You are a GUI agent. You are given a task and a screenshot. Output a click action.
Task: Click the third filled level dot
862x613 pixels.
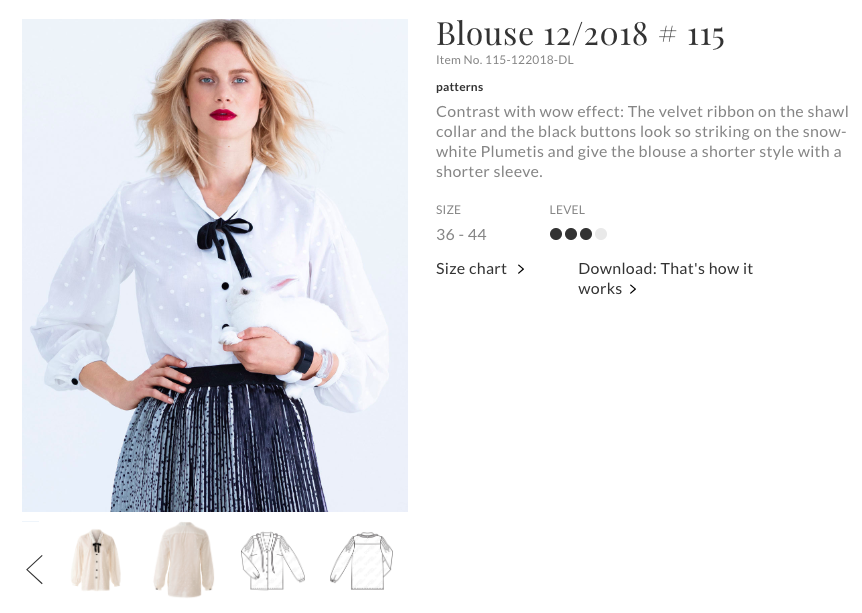tap(586, 235)
